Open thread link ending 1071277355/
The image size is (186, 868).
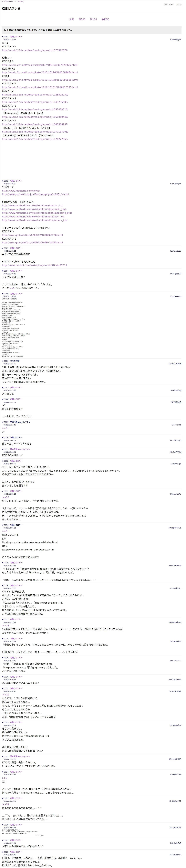click(35, 139)
